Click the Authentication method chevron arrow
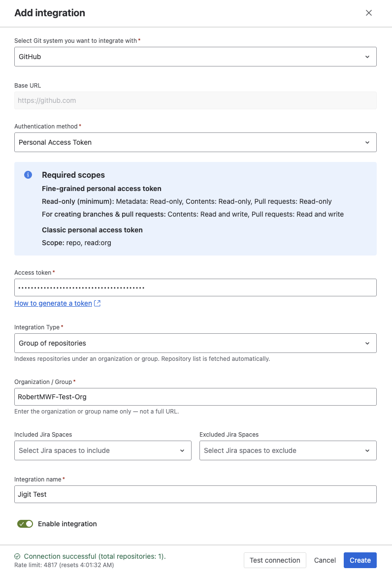 coord(367,142)
